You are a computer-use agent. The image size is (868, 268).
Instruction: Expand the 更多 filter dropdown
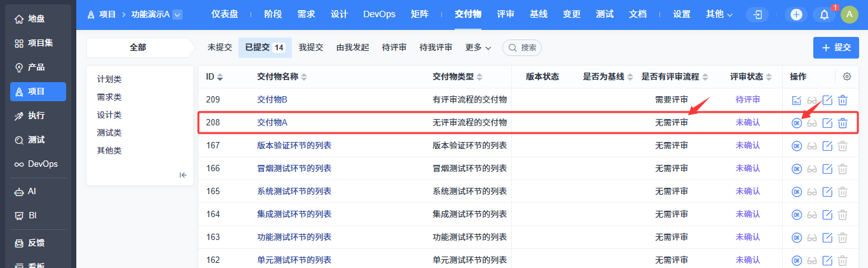click(478, 48)
